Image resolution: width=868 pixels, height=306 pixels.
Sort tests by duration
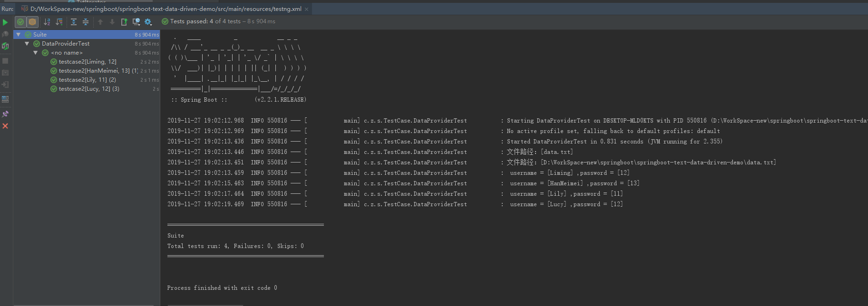(59, 22)
